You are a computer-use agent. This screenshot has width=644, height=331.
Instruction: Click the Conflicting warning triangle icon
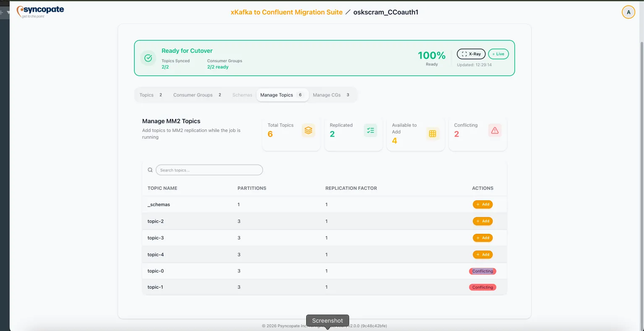(x=495, y=130)
